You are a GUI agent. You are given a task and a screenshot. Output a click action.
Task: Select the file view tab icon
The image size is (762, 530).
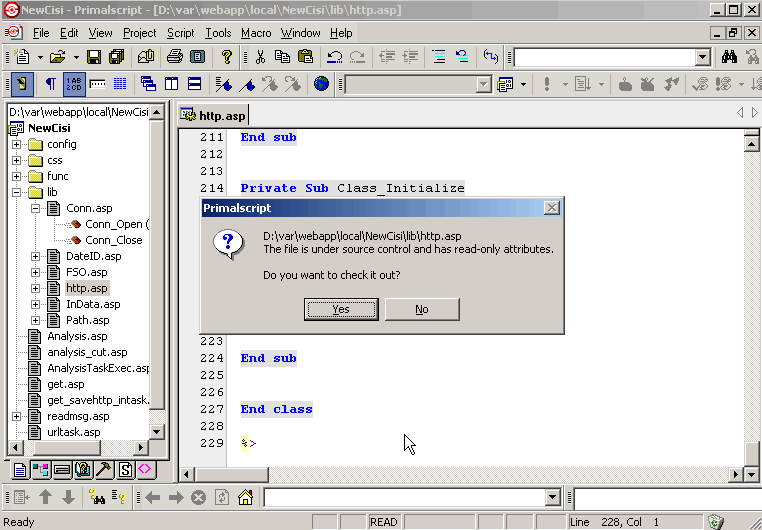[x=20, y=469]
